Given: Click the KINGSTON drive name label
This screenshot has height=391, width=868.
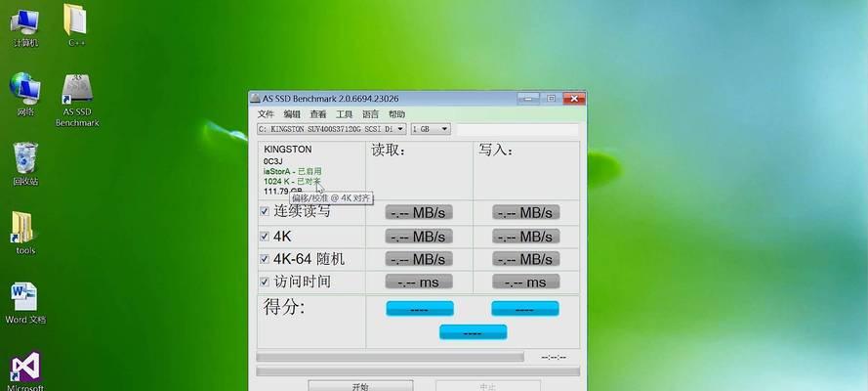Looking at the screenshot, I should [x=287, y=150].
